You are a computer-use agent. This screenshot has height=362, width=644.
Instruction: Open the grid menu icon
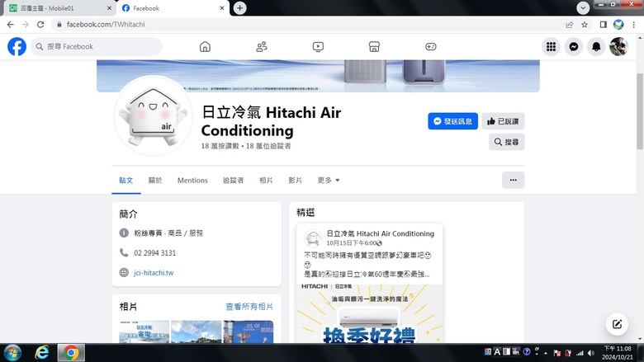point(552,47)
